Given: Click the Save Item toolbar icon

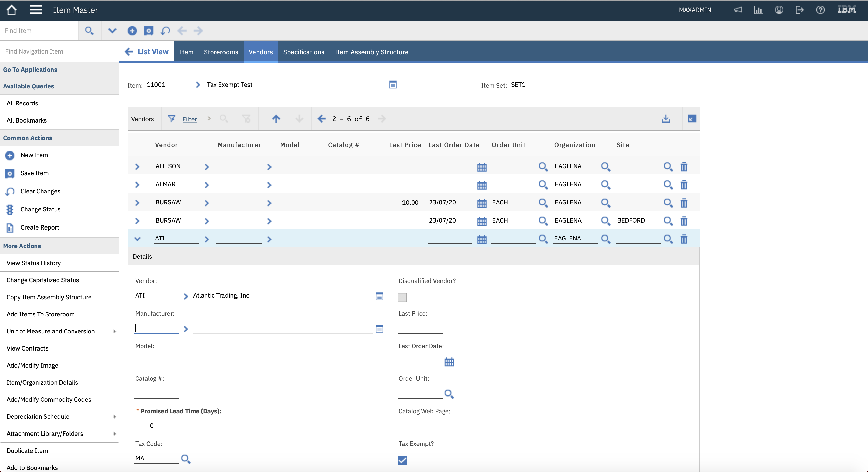Looking at the screenshot, I should point(149,31).
